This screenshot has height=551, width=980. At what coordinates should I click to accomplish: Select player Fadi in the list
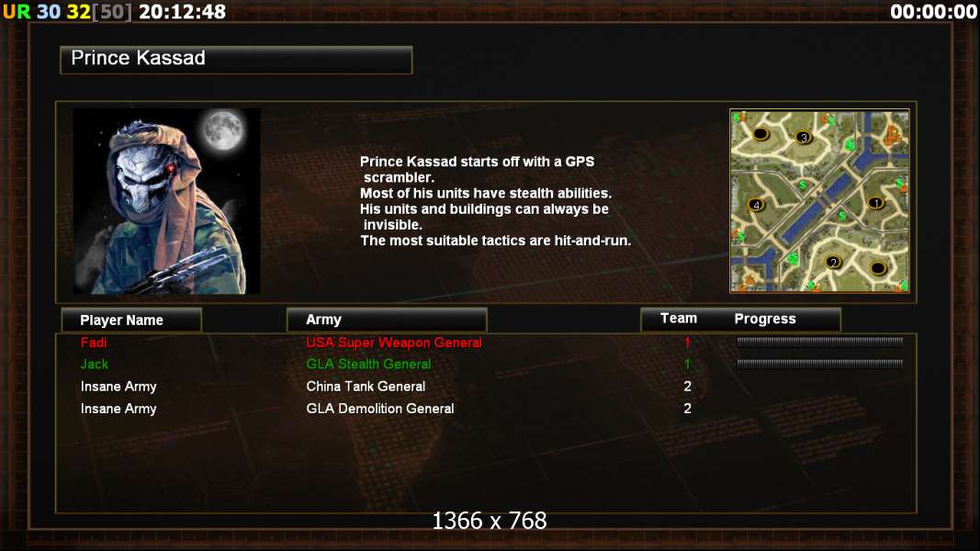(93, 343)
